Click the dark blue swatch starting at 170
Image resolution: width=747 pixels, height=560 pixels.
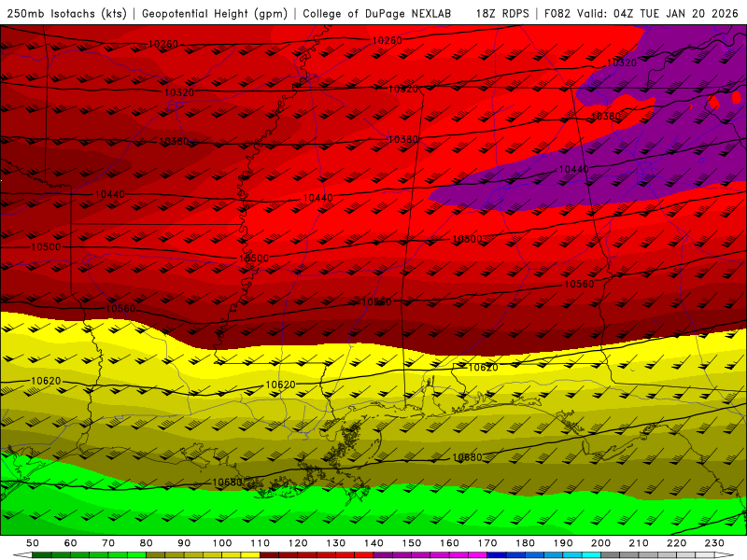click(497, 555)
